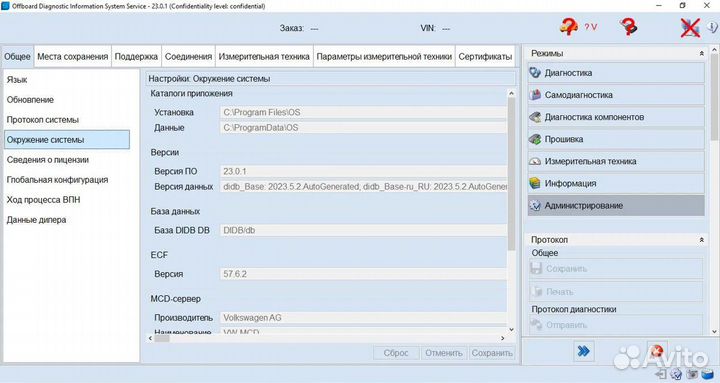Click the logout arrow icon in the status bar
720x383 pixels.
661,374
